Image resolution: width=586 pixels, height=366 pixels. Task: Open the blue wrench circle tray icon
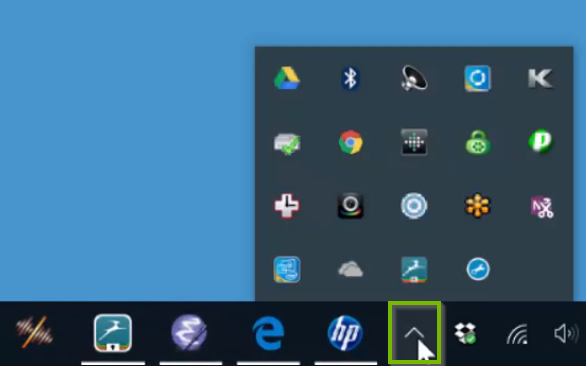click(478, 269)
